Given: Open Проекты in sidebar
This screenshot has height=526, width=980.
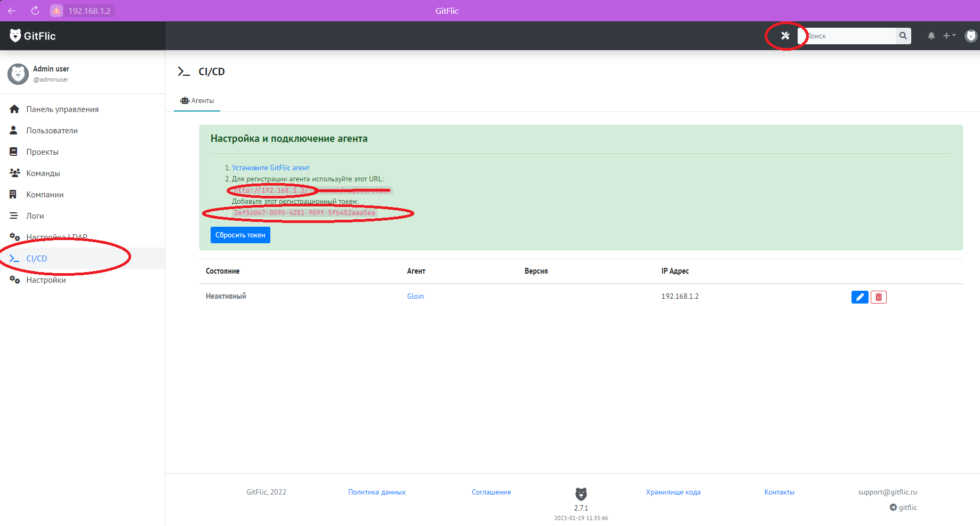Looking at the screenshot, I should 42,152.
